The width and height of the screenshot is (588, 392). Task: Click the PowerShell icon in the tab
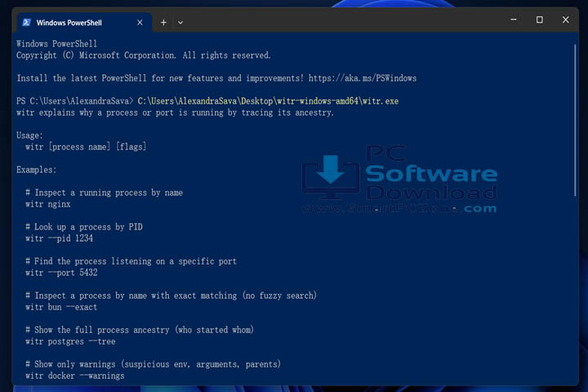[x=26, y=23]
